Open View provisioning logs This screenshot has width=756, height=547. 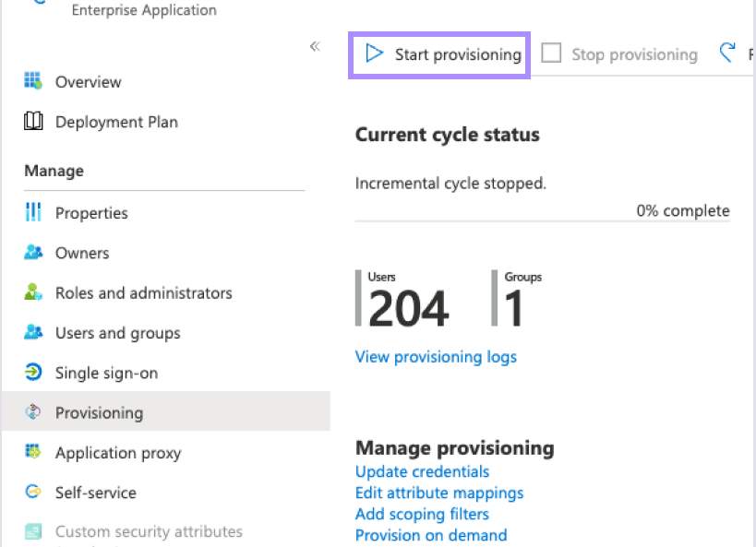[x=436, y=357]
